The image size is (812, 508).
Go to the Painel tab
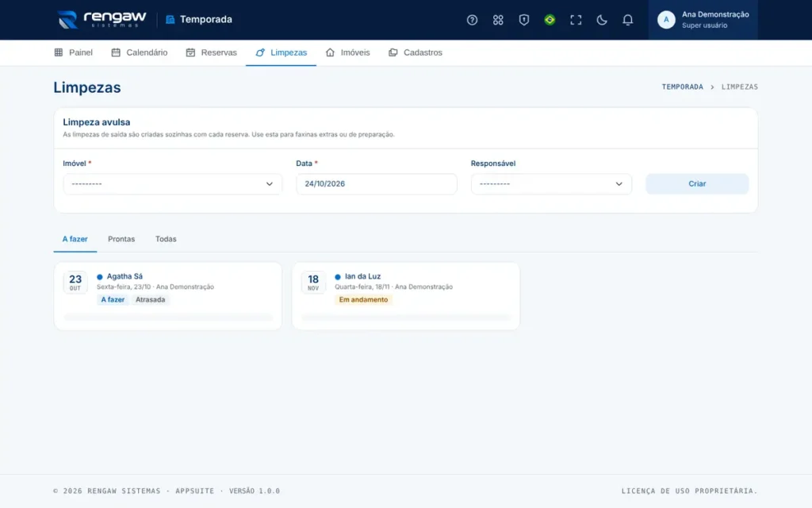pos(74,52)
